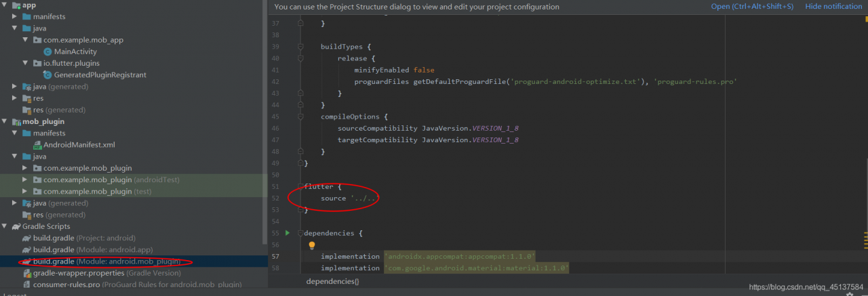Collapse the dependencies code block
Screen dimensions: 868x296
pyautogui.click(x=300, y=233)
